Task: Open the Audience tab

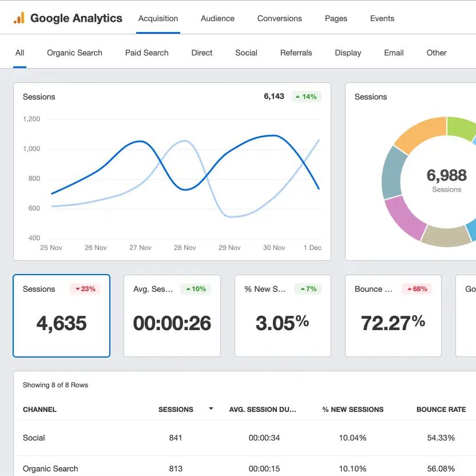Action: (217, 18)
